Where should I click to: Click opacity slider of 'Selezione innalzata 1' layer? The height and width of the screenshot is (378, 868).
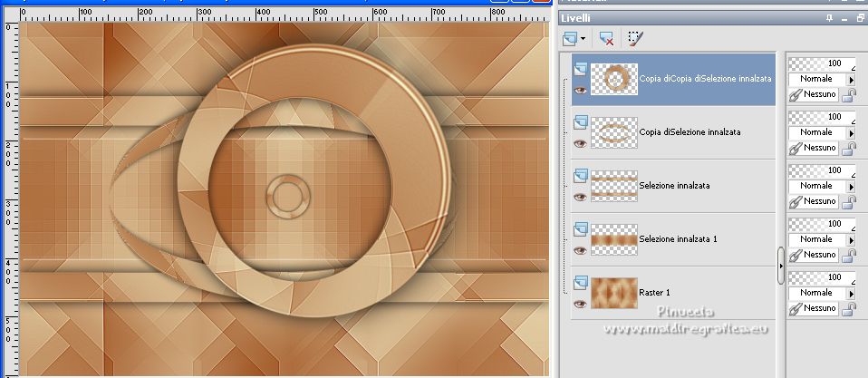click(822, 224)
